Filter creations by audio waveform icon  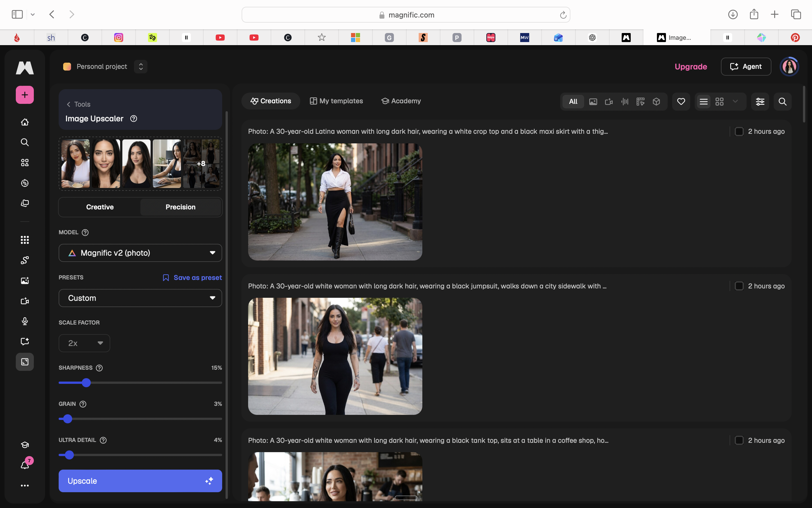tap(625, 102)
